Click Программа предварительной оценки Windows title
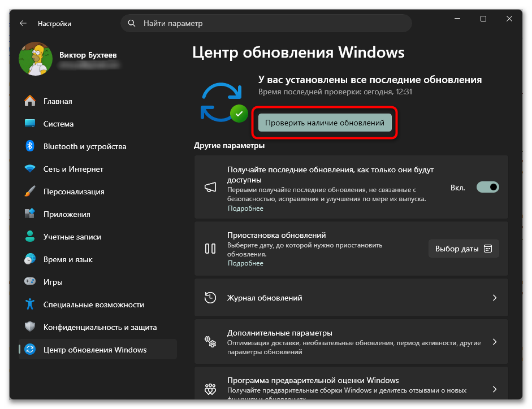Image resolution: width=532 pixels, height=409 pixels. coord(313,380)
